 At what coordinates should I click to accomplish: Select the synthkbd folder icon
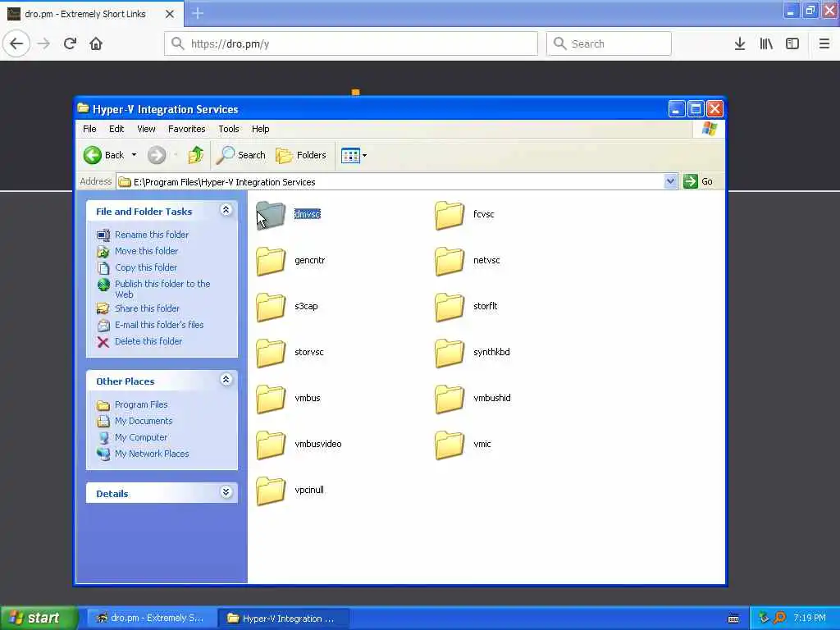449,353
